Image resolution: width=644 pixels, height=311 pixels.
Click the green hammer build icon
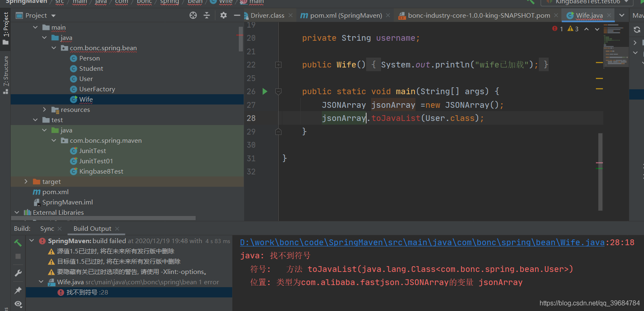18,243
